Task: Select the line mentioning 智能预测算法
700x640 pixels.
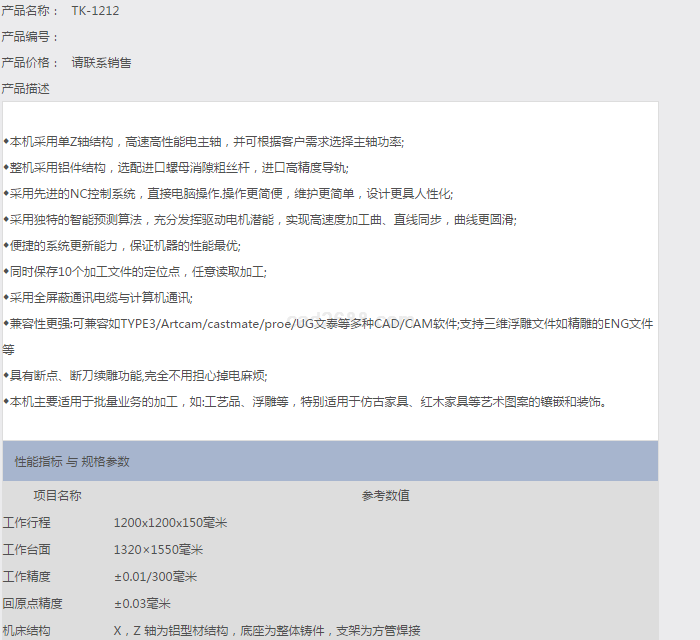Action: click(x=260, y=220)
